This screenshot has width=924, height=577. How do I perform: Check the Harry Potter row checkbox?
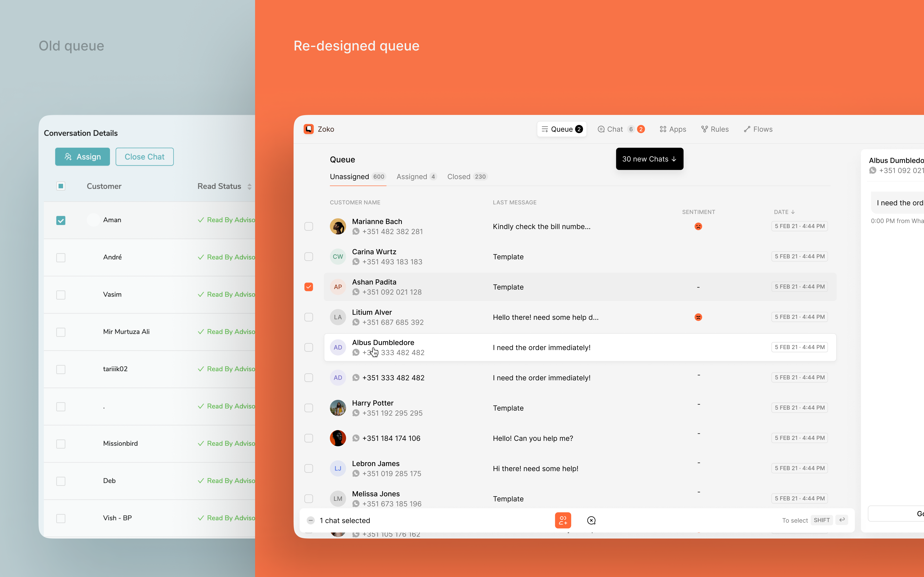pyautogui.click(x=308, y=408)
